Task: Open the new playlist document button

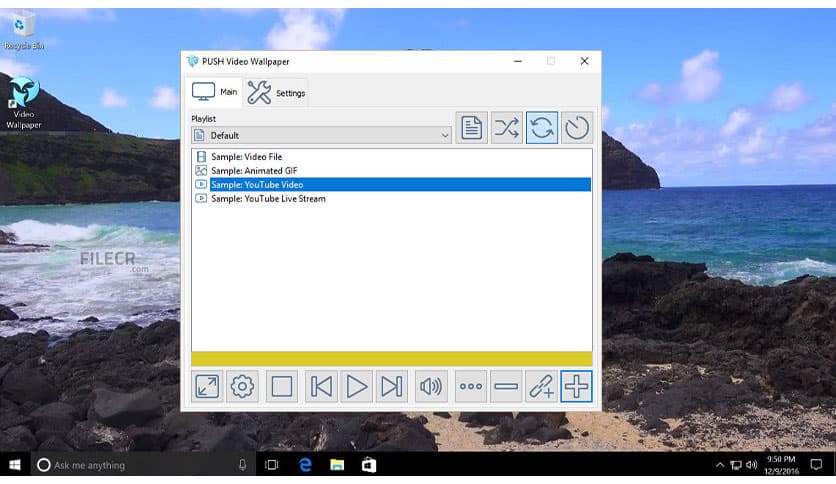Action: [471, 127]
